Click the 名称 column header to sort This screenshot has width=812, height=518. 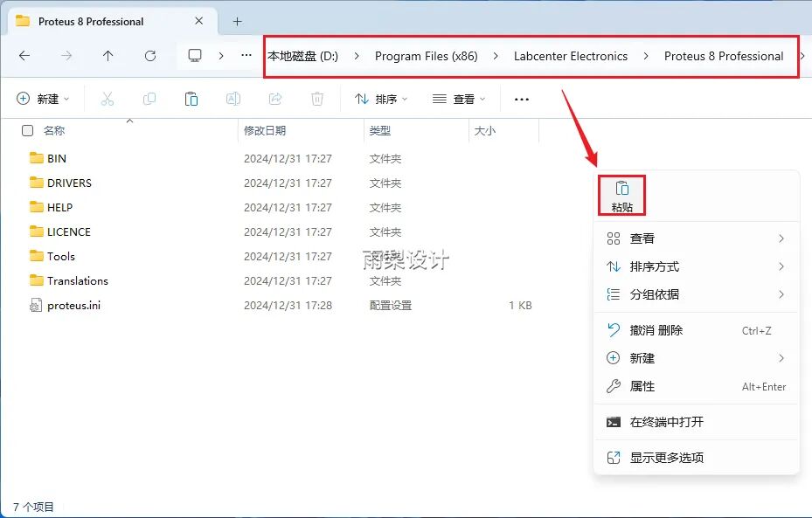54,129
